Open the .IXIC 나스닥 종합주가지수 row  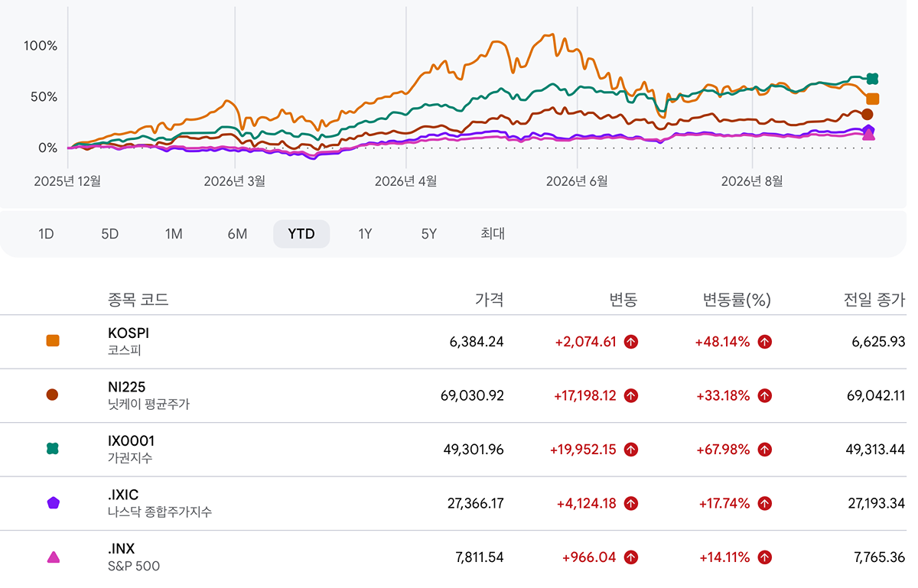point(453,503)
